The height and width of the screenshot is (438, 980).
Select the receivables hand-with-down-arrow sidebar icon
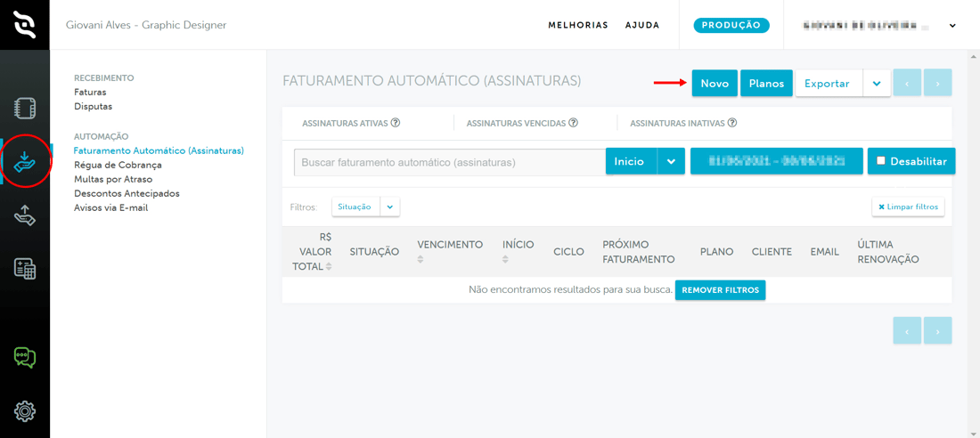25,161
